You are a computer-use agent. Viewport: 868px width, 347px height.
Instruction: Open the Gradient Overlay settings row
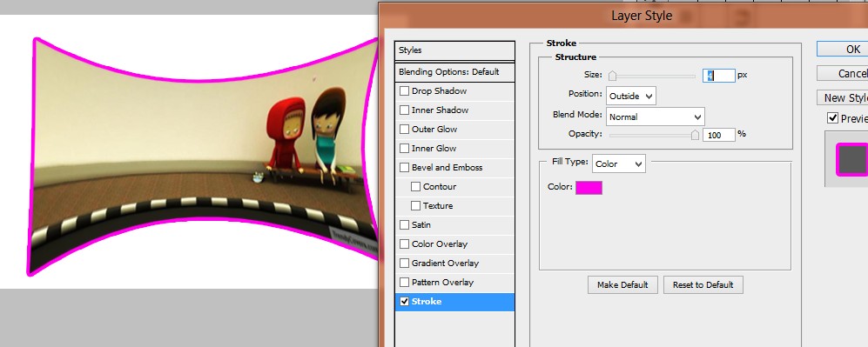point(454,263)
